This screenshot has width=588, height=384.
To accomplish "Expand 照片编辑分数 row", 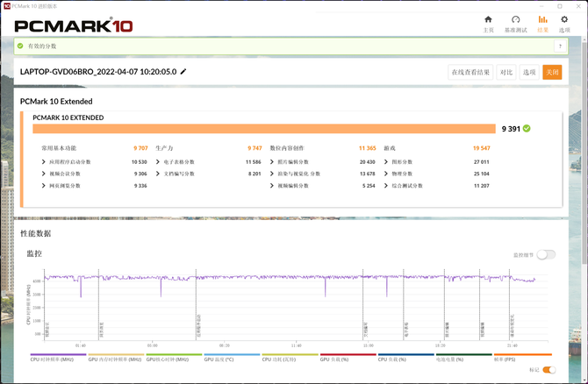I will [272, 162].
